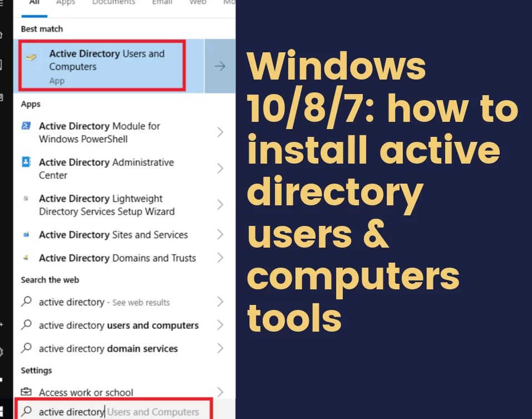Screen dimensions: 532x419
Task: Switch to the Email search tab
Action: point(162,3)
